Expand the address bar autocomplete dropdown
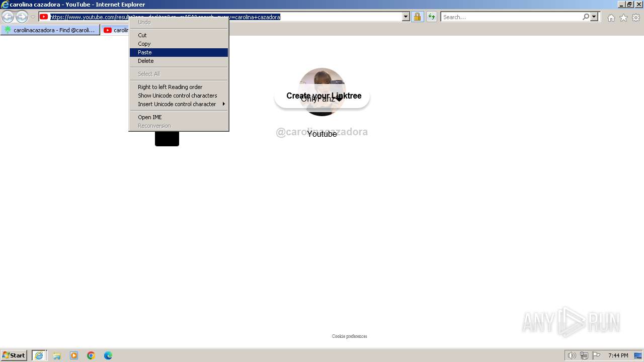 point(406,17)
